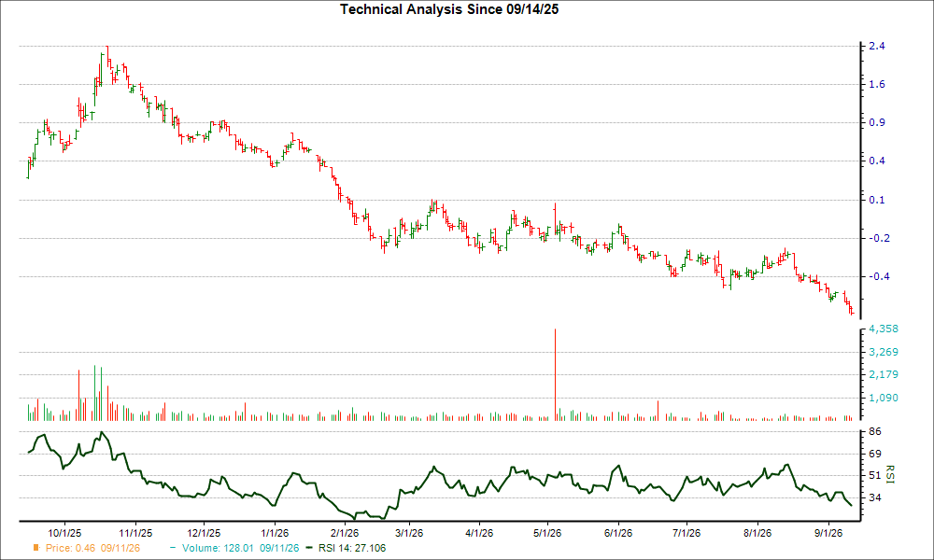Image resolution: width=934 pixels, height=560 pixels.
Task: Click the '2/1/26' date axis label
Action: pos(345,533)
